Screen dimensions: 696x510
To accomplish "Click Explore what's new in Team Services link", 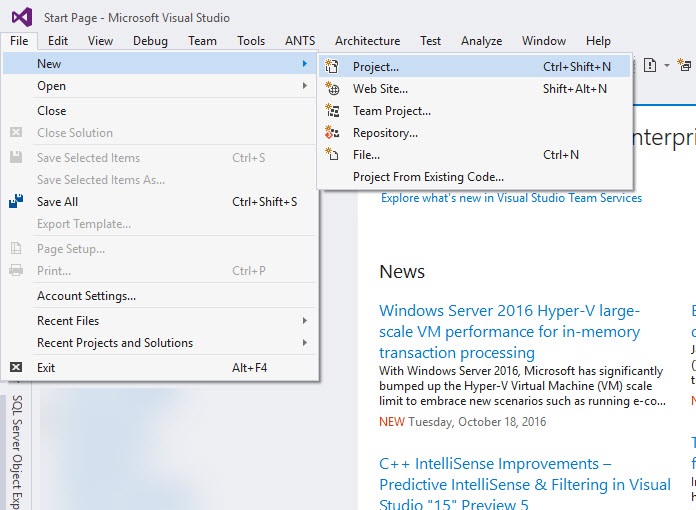I will 511,198.
